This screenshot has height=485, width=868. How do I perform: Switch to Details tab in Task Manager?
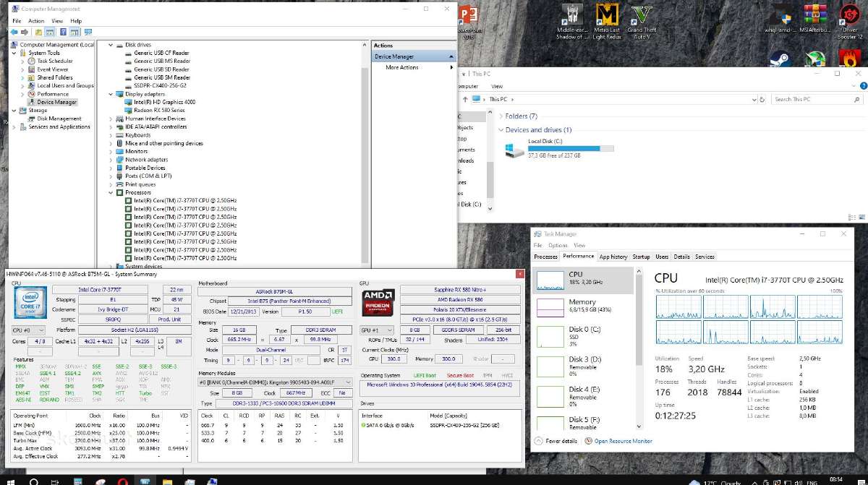click(681, 257)
